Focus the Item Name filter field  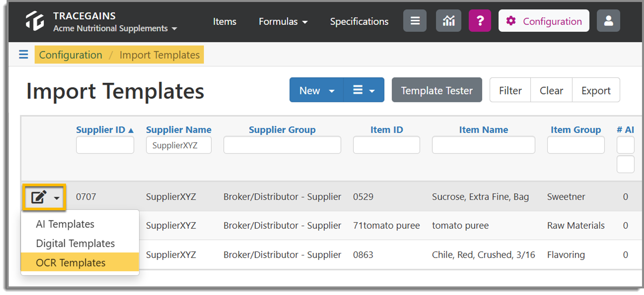483,145
